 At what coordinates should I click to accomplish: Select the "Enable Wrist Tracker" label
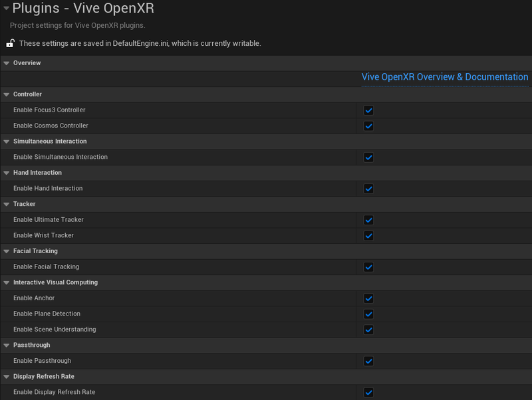(43, 235)
